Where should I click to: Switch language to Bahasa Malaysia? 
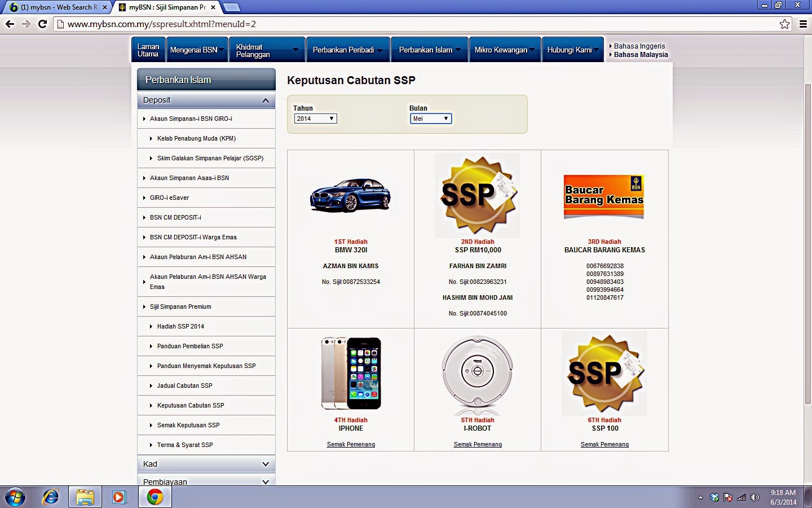click(x=641, y=55)
